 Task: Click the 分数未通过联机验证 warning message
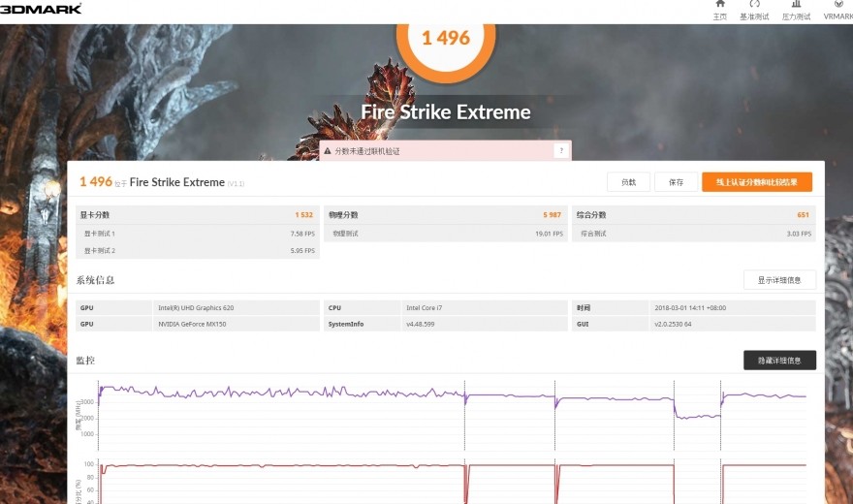click(367, 151)
